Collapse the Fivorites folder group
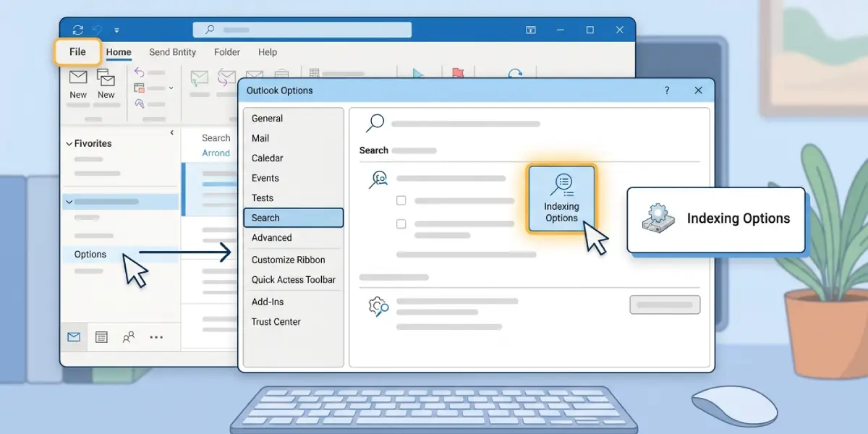The width and height of the screenshot is (868, 434). click(x=69, y=144)
